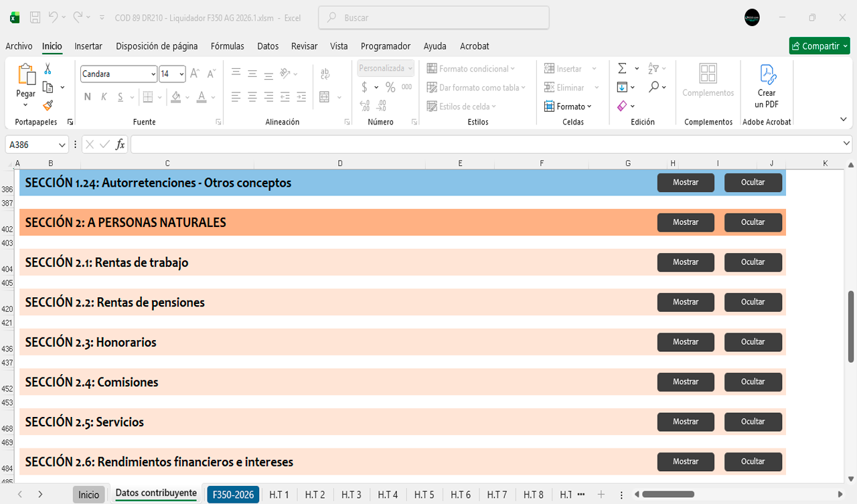Image resolution: width=857 pixels, height=504 pixels.
Task: Click Ocultar for Sección 2.1 Rentas de trabajo
Action: (753, 262)
